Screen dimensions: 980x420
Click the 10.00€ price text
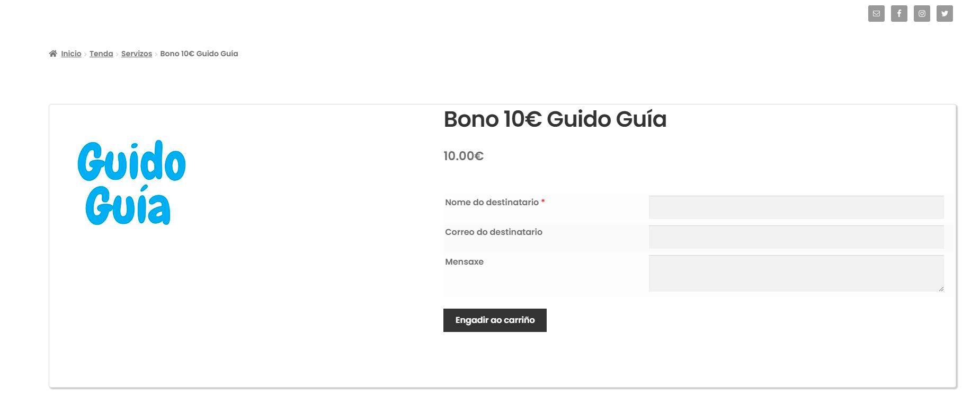(464, 156)
